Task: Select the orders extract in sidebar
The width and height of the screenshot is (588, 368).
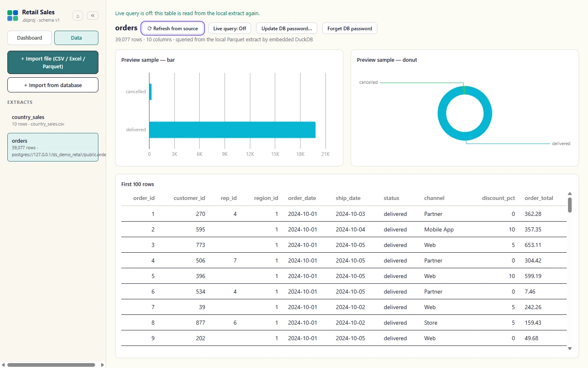Action: (x=53, y=147)
